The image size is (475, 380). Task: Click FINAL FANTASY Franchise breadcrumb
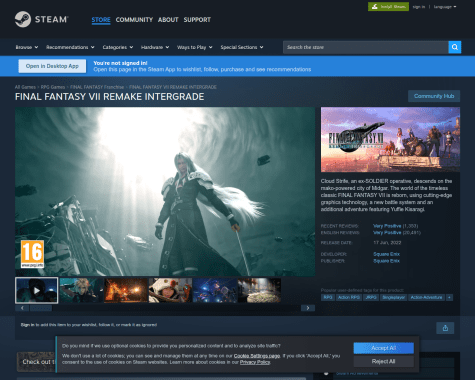[97, 87]
